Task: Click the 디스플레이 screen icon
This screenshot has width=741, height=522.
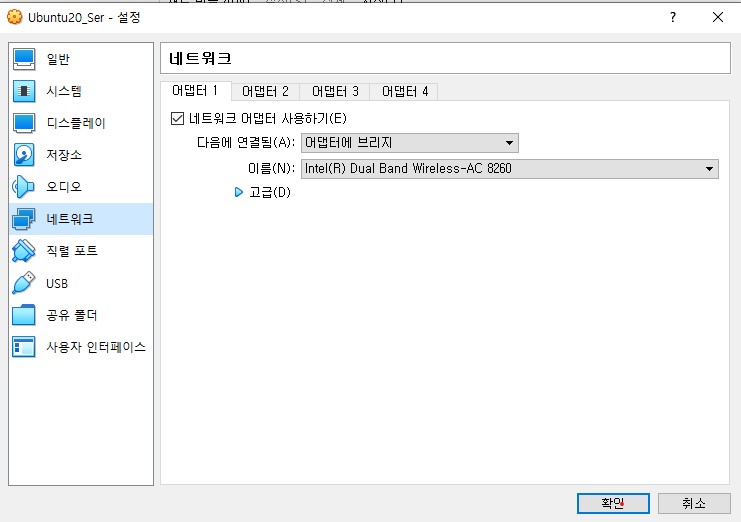Action: point(24,123)
